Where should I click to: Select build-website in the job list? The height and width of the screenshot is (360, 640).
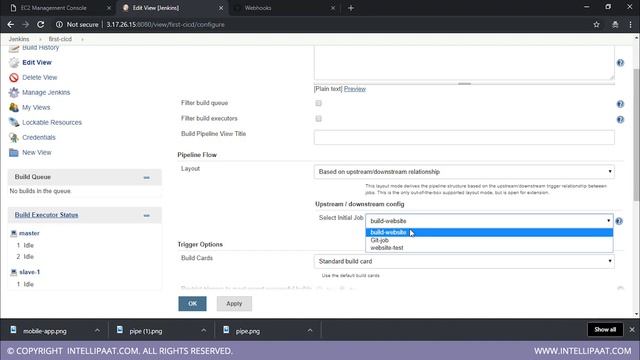coord(489,232)
